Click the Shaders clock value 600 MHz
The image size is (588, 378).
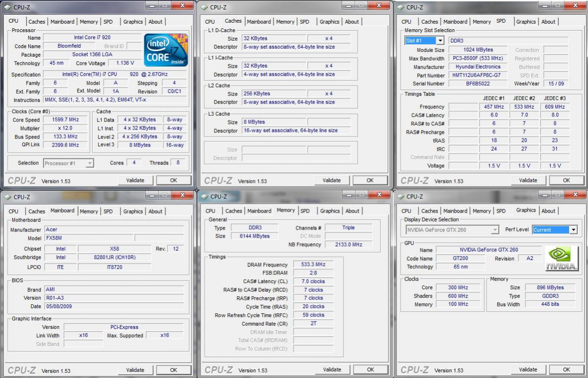[x=458, y=296]
